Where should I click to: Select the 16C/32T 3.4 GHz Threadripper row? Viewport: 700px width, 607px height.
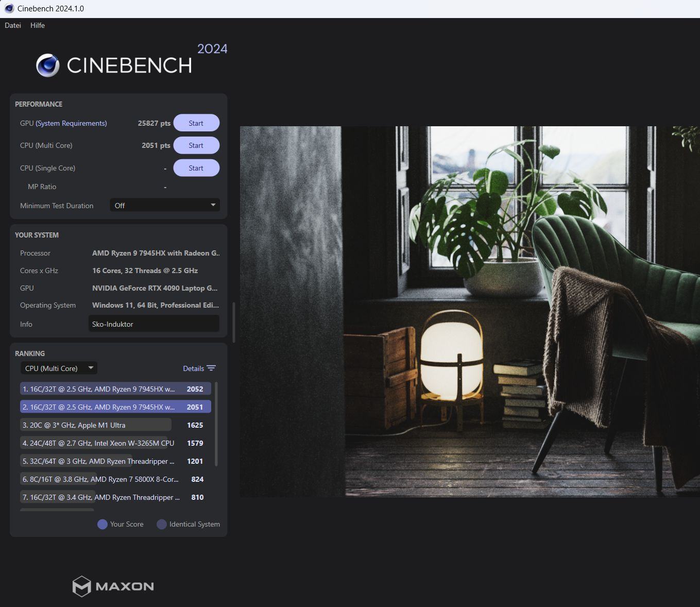pos(115,497)
